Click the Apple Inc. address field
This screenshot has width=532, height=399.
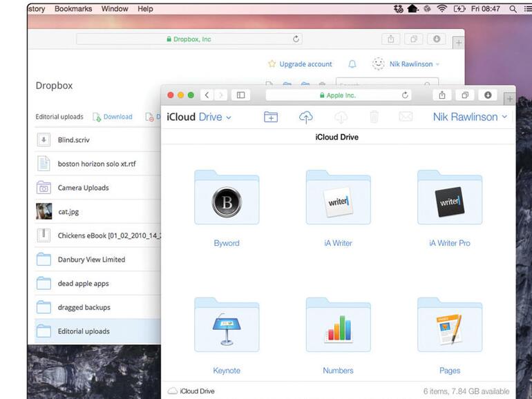339,95
